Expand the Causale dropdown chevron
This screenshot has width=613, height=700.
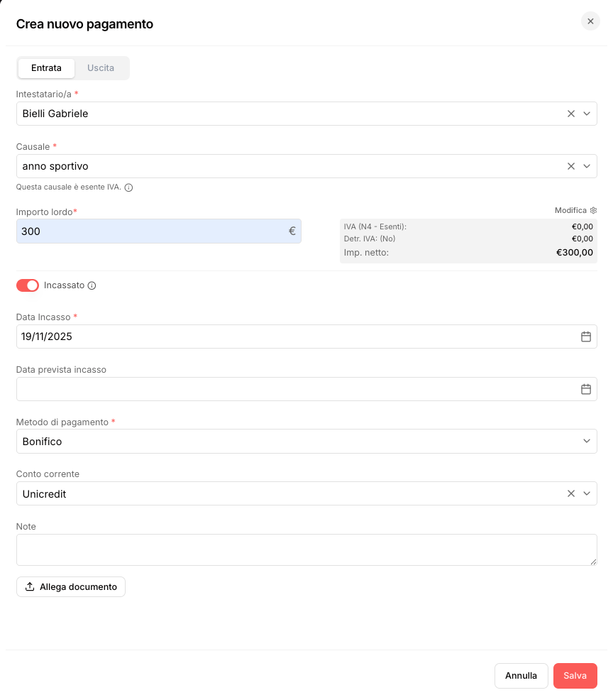point(587,166)
